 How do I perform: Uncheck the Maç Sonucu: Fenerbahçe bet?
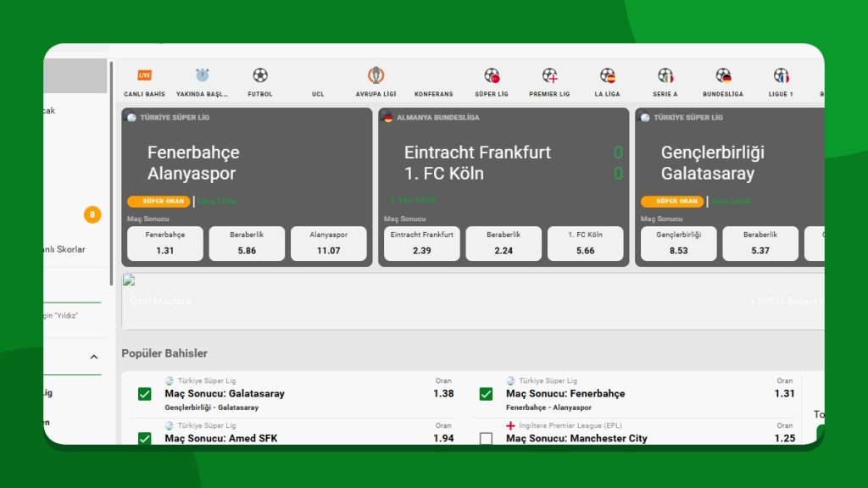(486, 394)
